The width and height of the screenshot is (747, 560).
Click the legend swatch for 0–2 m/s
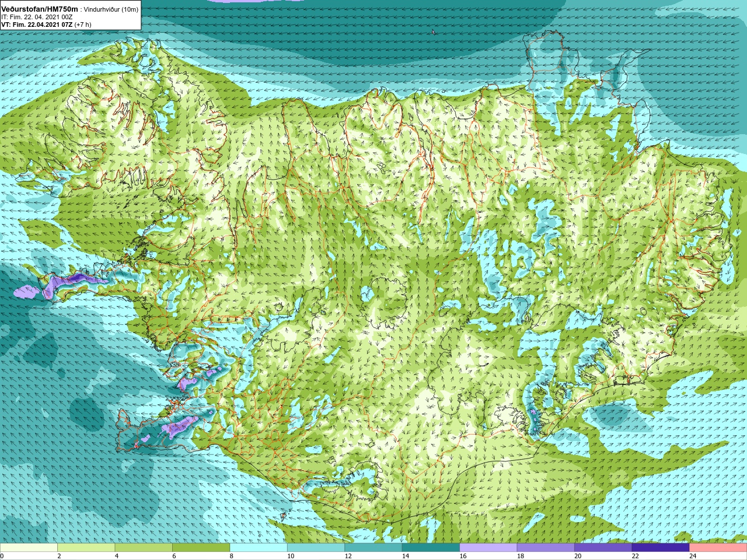pos(29,548)
